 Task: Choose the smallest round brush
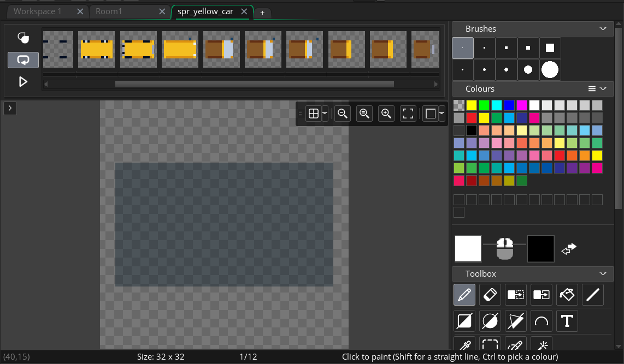(463, 70)
